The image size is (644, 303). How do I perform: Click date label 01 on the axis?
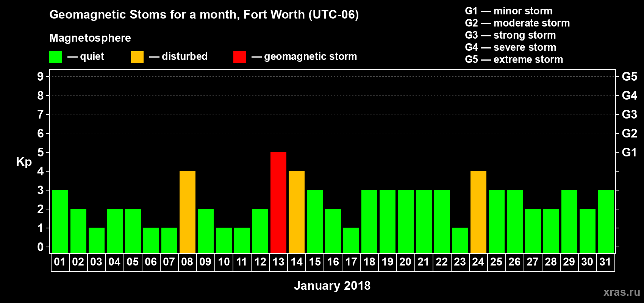(60, 262)
